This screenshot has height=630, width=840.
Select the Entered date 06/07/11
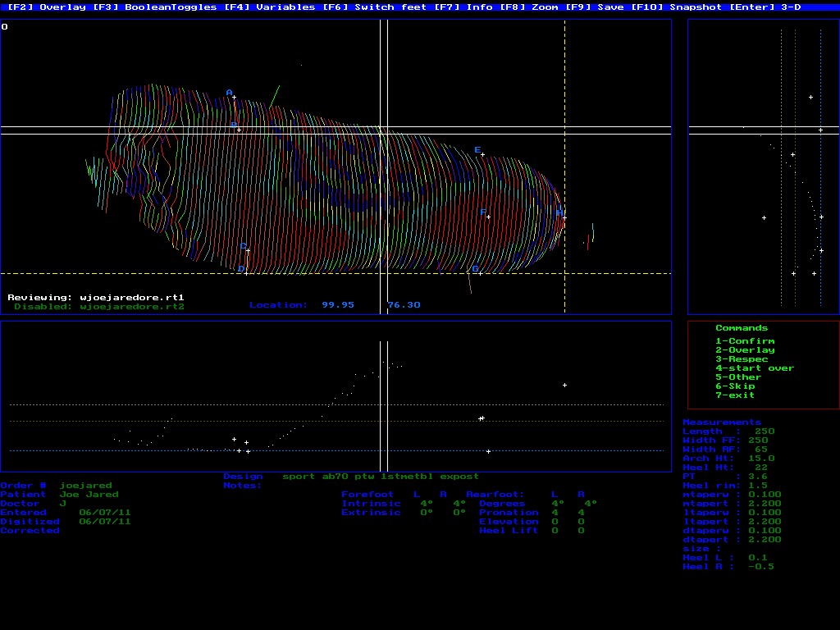click(105, 513)
